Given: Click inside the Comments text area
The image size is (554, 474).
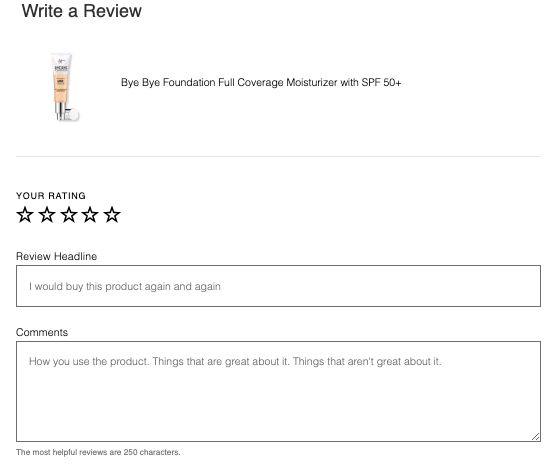Looking at the screenshot, I should [x=278, y=391].
